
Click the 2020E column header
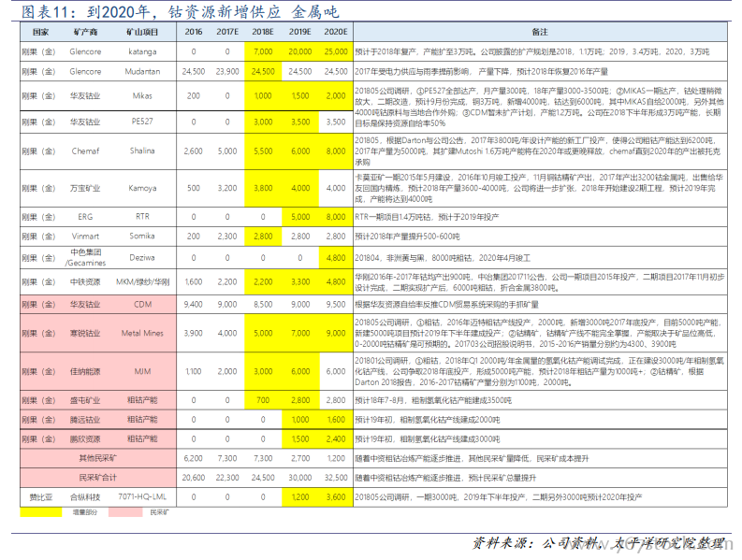pyautogui.click(x=336, y=32)
